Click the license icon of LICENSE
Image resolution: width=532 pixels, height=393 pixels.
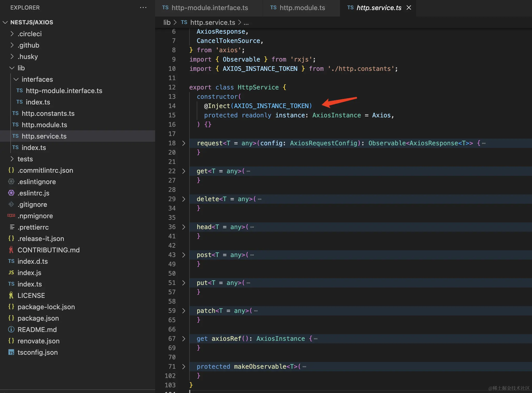pos(11,295)
